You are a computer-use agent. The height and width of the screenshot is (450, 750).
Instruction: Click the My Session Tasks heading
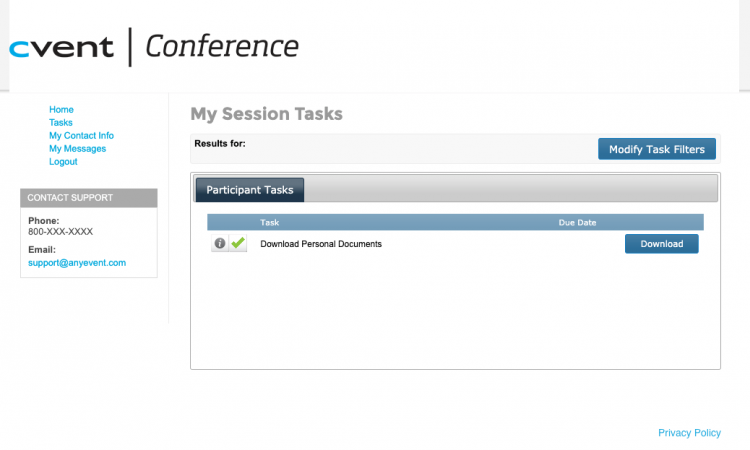[x=266, y=114]
